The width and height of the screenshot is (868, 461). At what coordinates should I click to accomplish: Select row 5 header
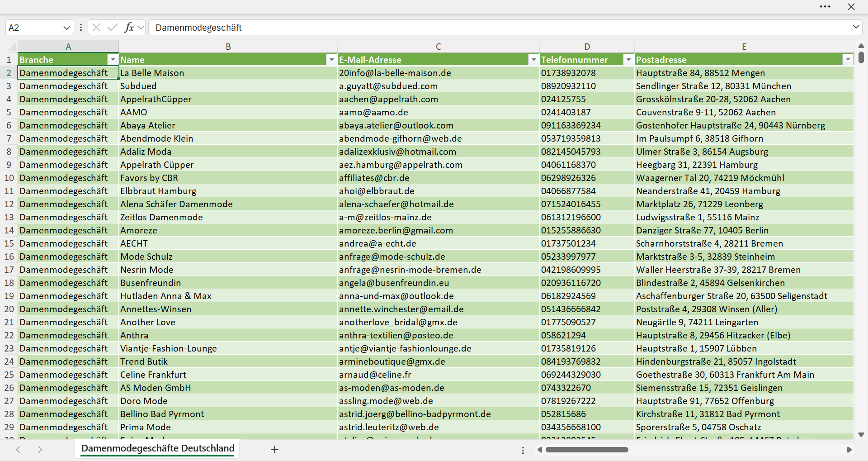[x=9, y=112]
